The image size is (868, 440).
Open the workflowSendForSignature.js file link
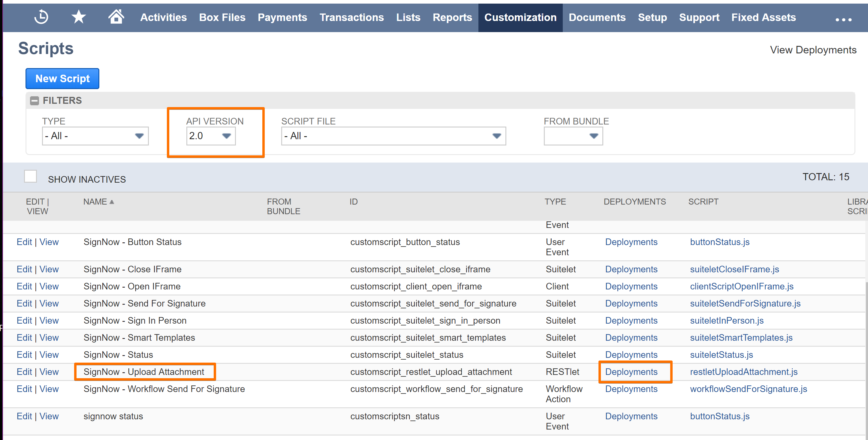[748, 389]
